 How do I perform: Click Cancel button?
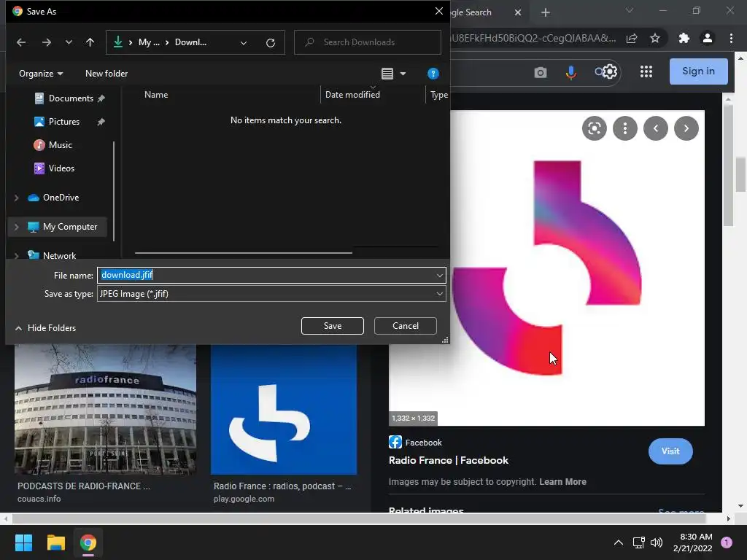tap(406, 326)
